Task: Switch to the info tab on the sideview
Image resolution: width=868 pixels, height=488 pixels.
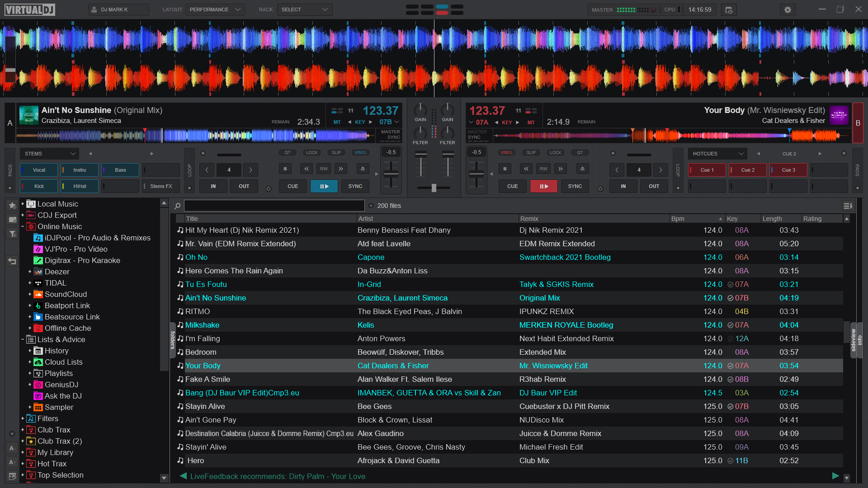Action: tap(859, 340)
